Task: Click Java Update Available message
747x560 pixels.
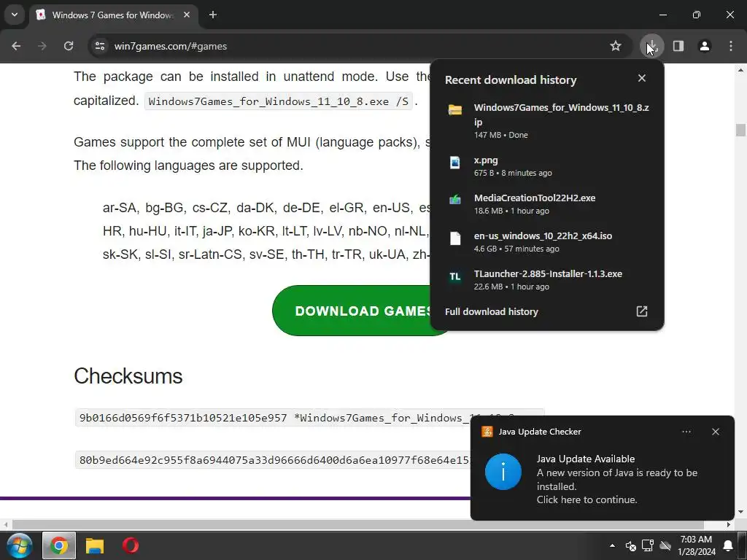Action: (586, 459)
